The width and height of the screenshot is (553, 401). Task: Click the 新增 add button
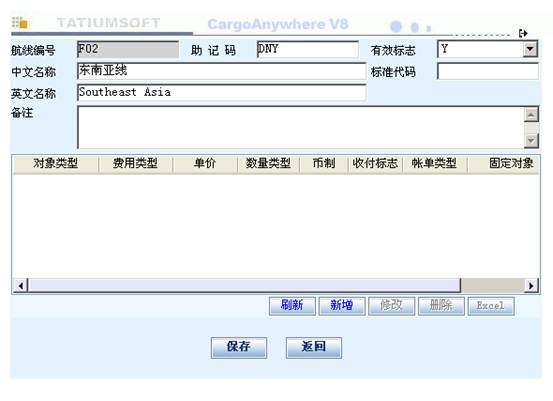[x=342, y=305]
